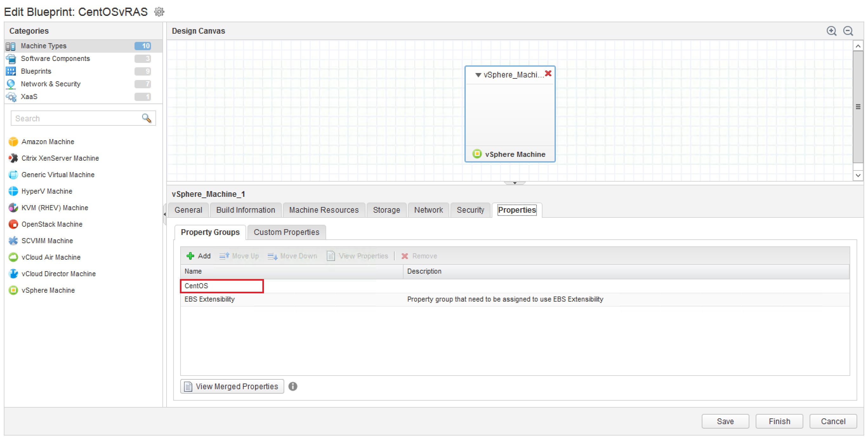Click the Blueprints category icon
The width and height of the screenshot is (868, 440).
tap(11, 71)
